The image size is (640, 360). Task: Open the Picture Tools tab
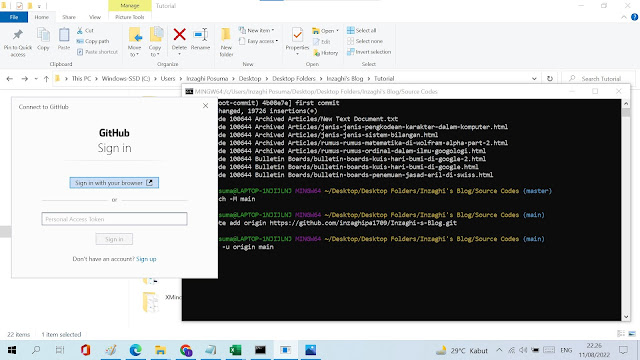coord(130,17)
